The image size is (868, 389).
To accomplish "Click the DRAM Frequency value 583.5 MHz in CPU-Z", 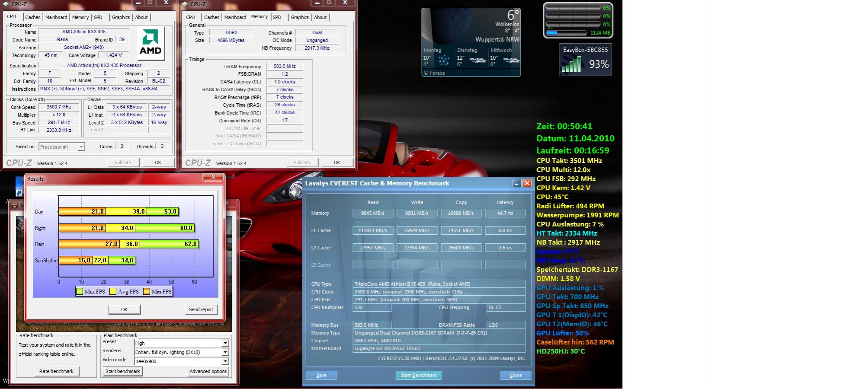I will 285,67.
